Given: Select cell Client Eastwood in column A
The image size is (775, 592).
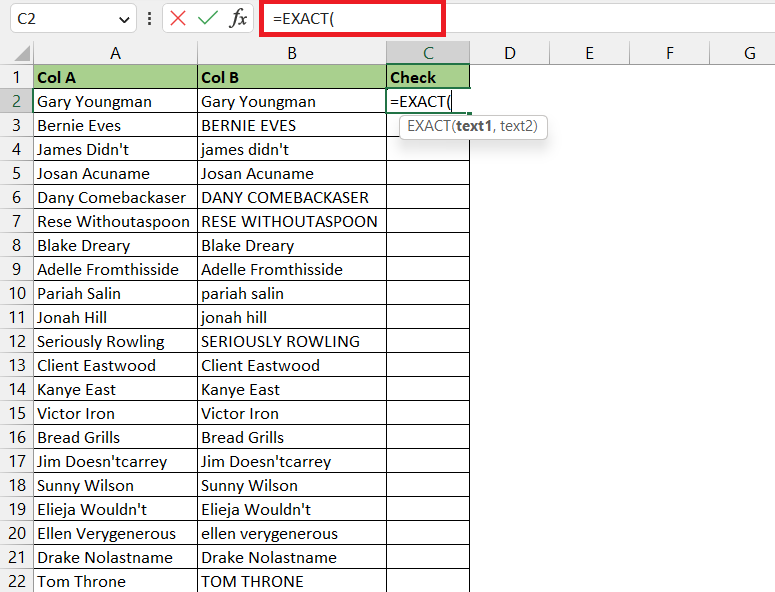Looking at the screenshot, I should 115,365.
